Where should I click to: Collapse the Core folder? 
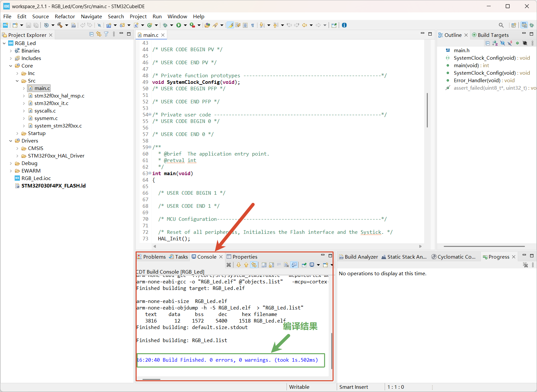pos(10,66)
